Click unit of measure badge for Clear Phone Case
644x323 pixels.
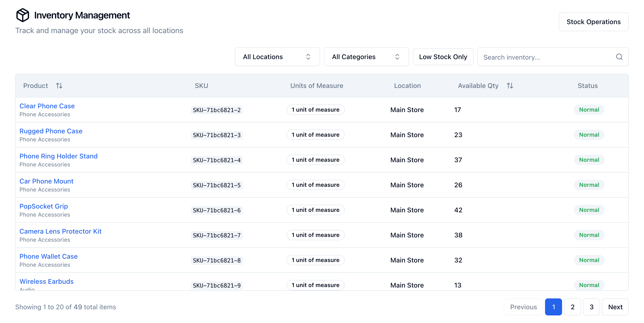[316, 109]
